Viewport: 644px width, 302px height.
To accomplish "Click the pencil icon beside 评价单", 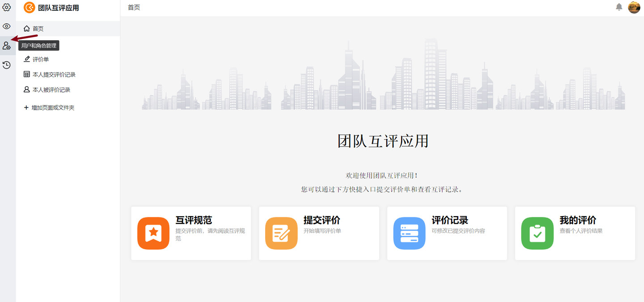I will [27, 59].
